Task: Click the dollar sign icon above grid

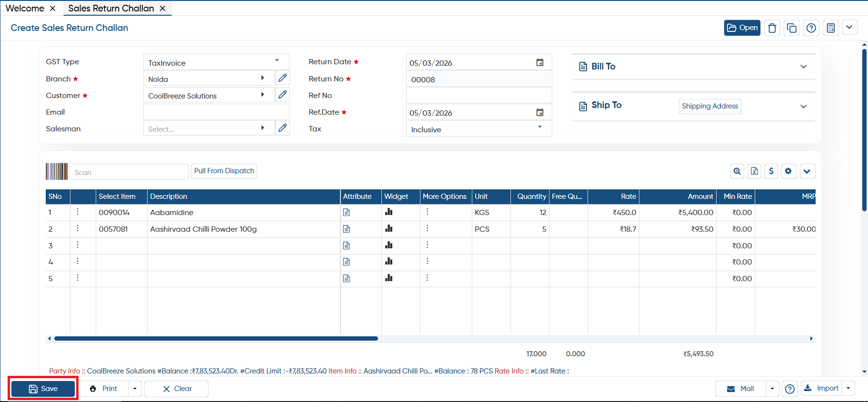Action: [x=771, y=171]
